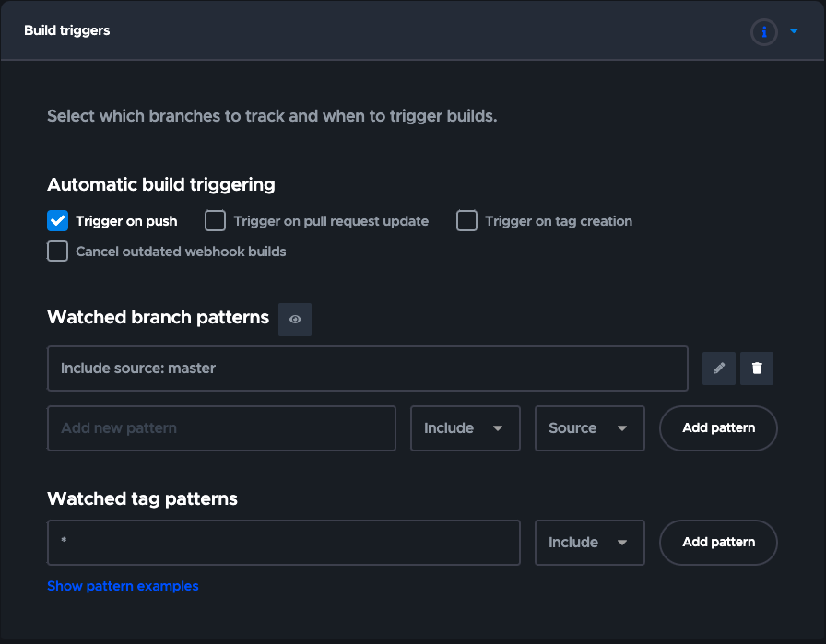Viewport: 826px width, 644px height.
Task: Edit the master pattern with pencil icon
Action: [x=719, y=369]
